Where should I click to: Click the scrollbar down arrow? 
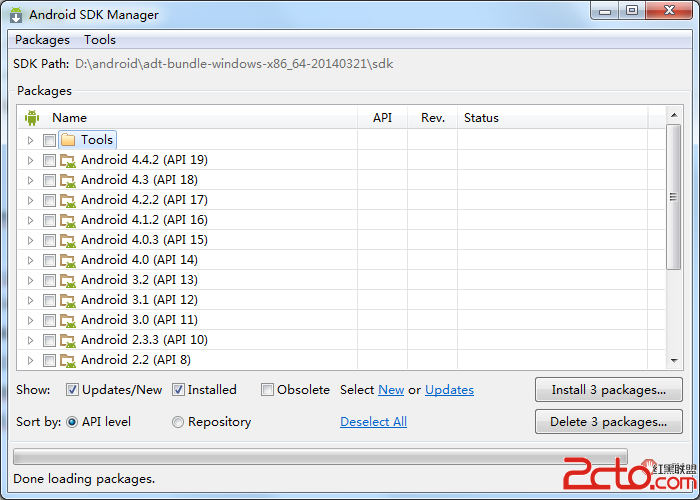click(674, 361)
